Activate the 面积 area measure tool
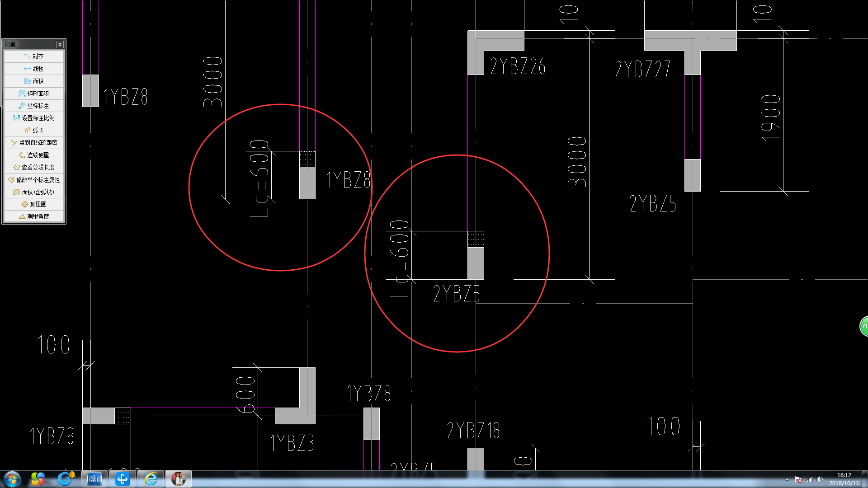This screenshot has width=868, height=488. point(34,81)
